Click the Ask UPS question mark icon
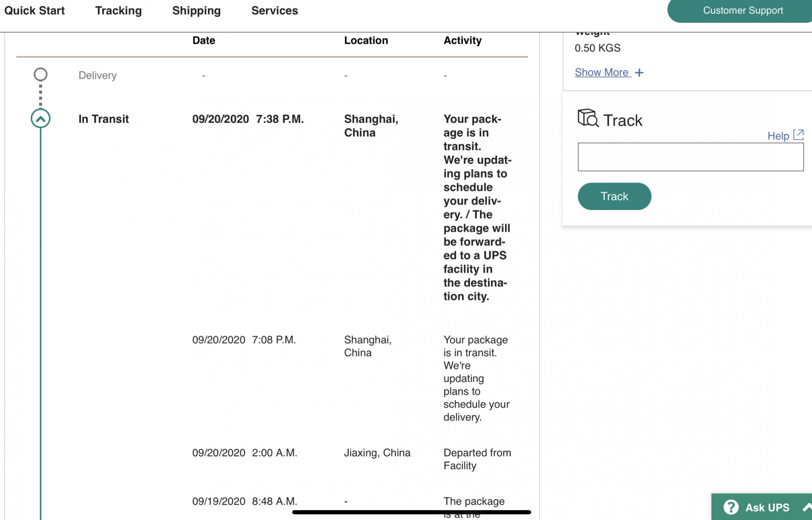Screen dimensions: 812x520 [731, 507]
